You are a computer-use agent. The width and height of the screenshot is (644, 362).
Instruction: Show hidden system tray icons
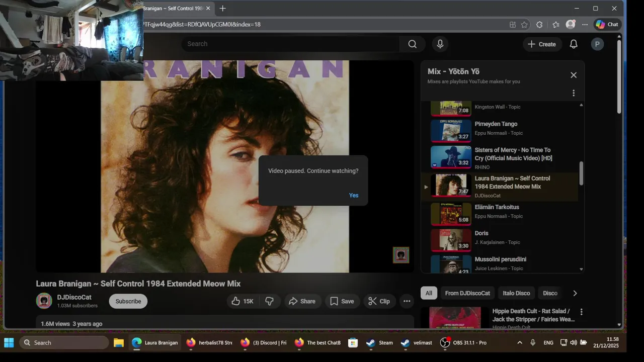520,343
